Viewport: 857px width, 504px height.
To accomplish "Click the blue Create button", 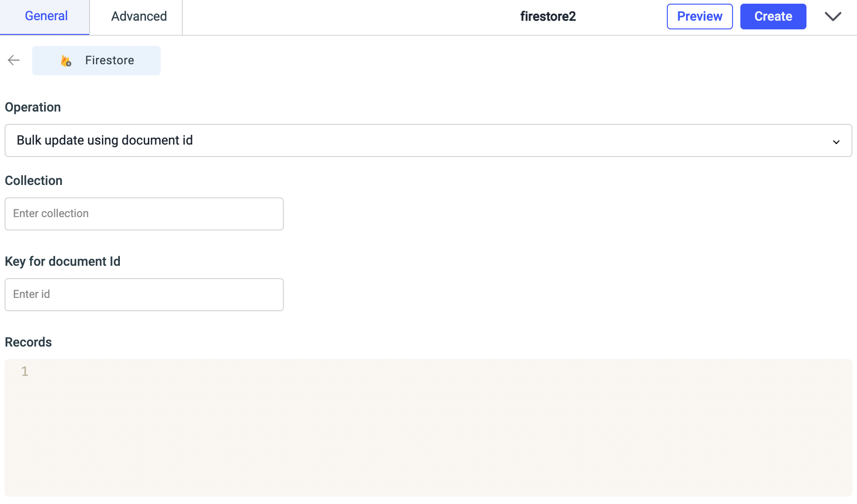I will point(773,17).
